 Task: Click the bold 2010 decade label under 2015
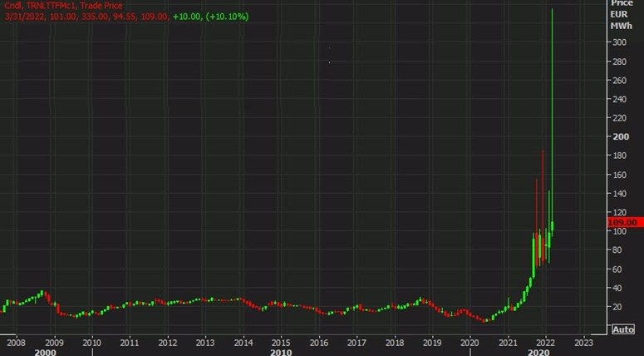click(282, 353)
